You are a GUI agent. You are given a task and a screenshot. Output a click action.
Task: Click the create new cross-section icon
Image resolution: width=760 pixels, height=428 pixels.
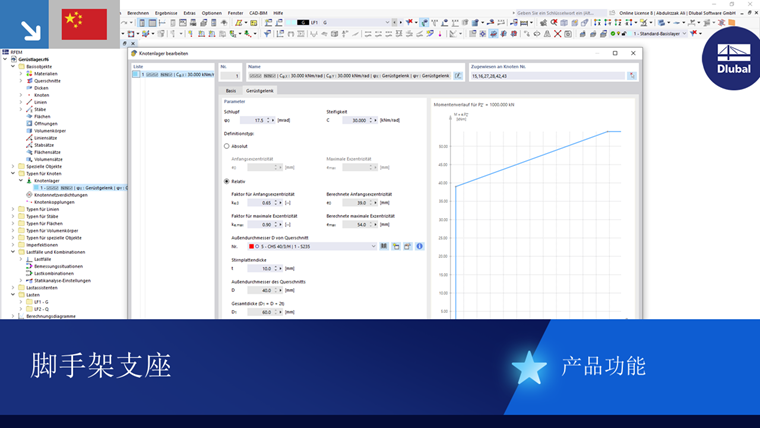[396, 246]
